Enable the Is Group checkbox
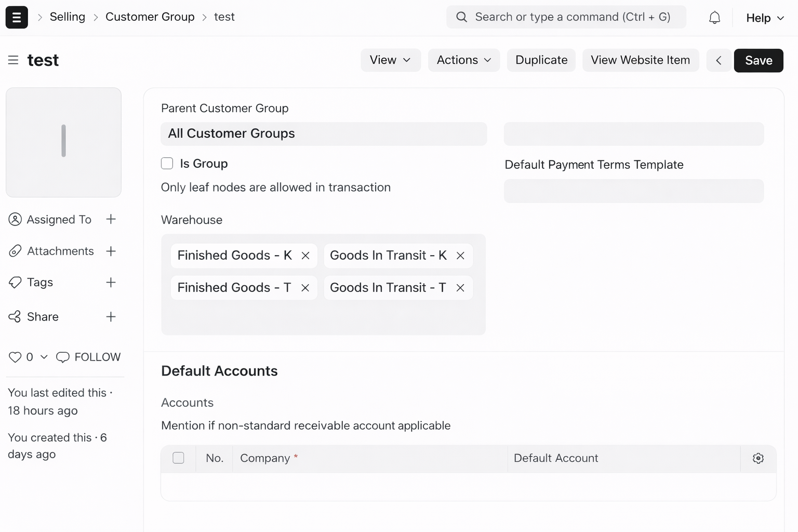 (x=167, y=163)
